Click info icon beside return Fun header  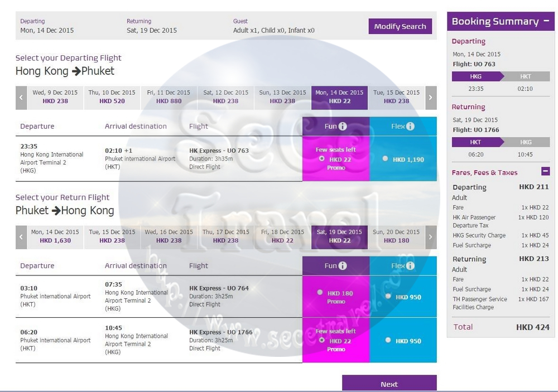click(343, 266)
